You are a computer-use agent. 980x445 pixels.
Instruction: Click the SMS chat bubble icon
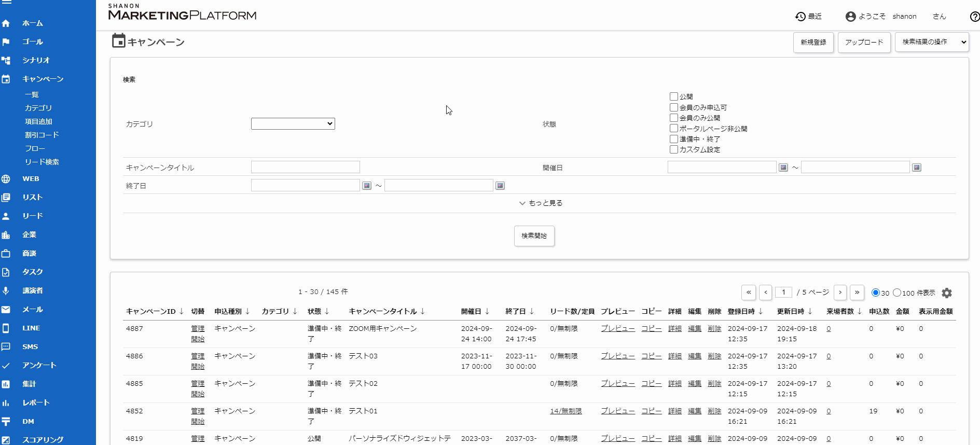6,347
